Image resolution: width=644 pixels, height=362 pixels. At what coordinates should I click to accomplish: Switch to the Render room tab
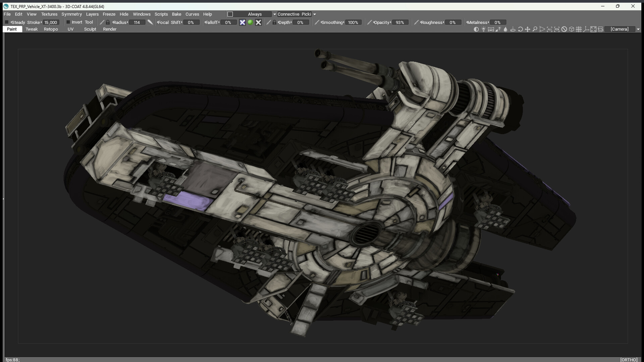tap(110, 29)
